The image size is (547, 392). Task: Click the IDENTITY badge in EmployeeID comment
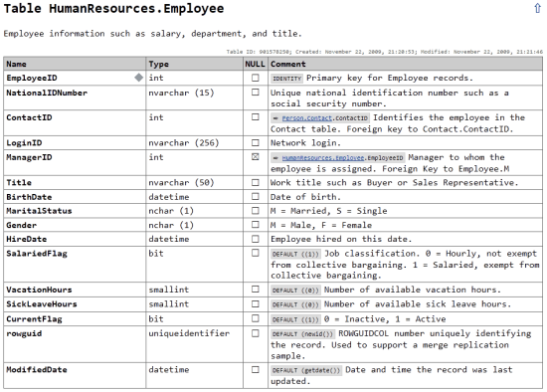pos(286,79)
